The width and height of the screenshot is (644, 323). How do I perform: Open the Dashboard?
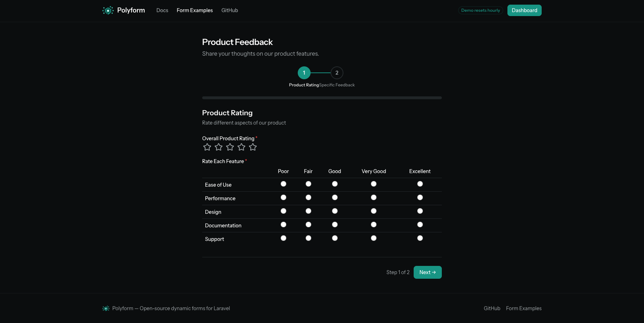pyautogui.click(x=524, y=10)
